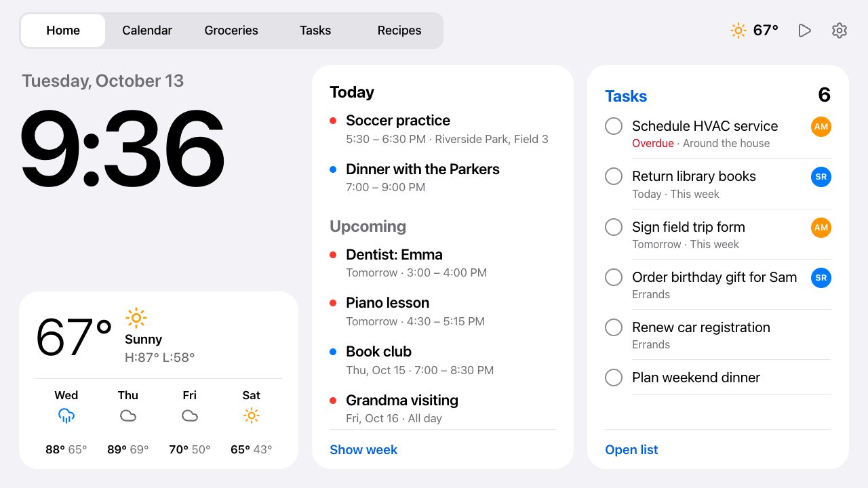Click the Show week link
The height and width of the screenshot is (488, 868).
point(363,450)
